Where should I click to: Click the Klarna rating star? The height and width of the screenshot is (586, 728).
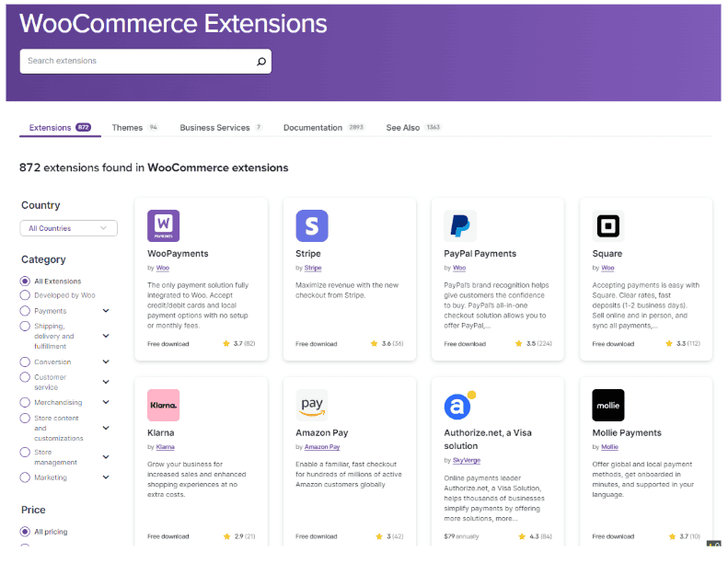pos(226,536)
